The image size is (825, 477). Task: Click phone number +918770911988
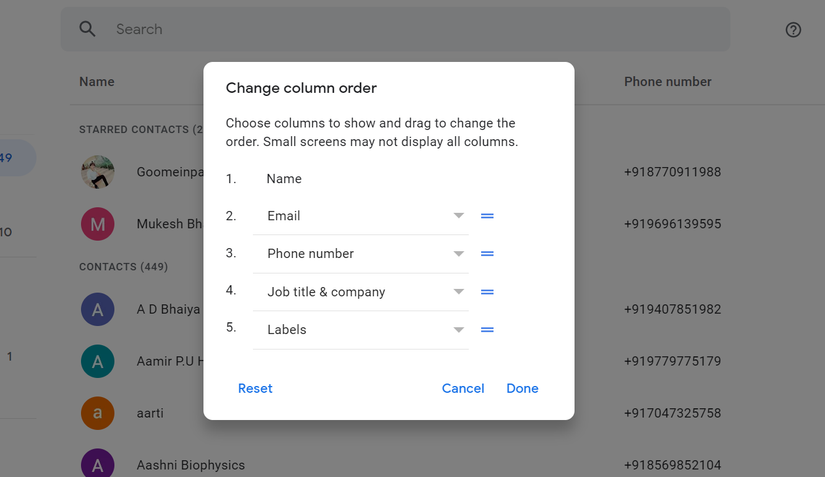672,172
